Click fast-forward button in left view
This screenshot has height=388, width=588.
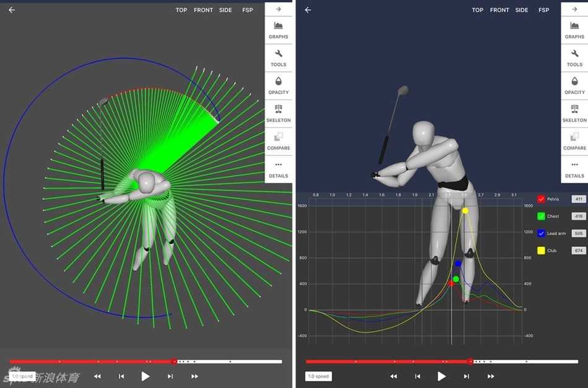[x=194, y=376]
